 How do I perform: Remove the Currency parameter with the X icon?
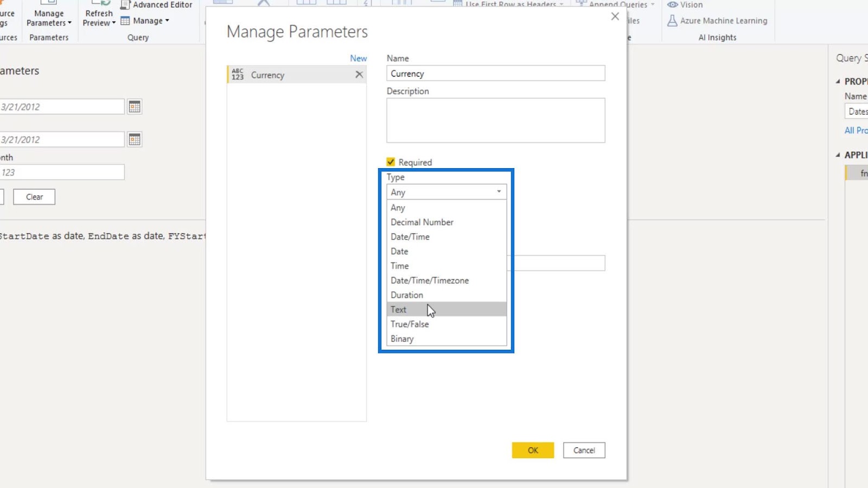click(x=359, y=75)
